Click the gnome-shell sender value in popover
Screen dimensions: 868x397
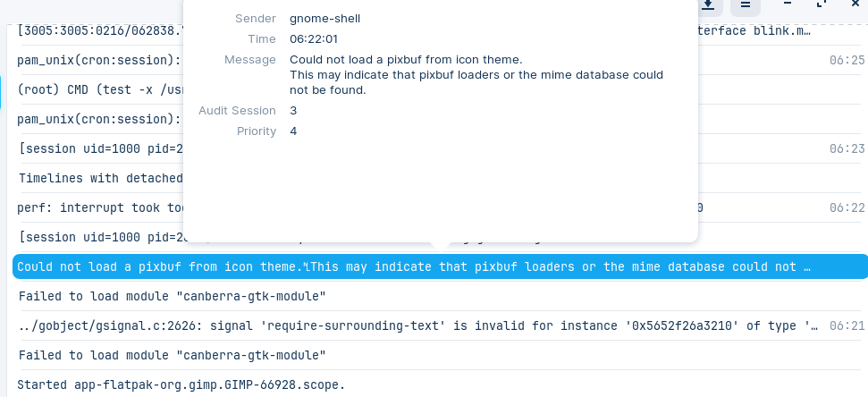[x=325, y=18]
